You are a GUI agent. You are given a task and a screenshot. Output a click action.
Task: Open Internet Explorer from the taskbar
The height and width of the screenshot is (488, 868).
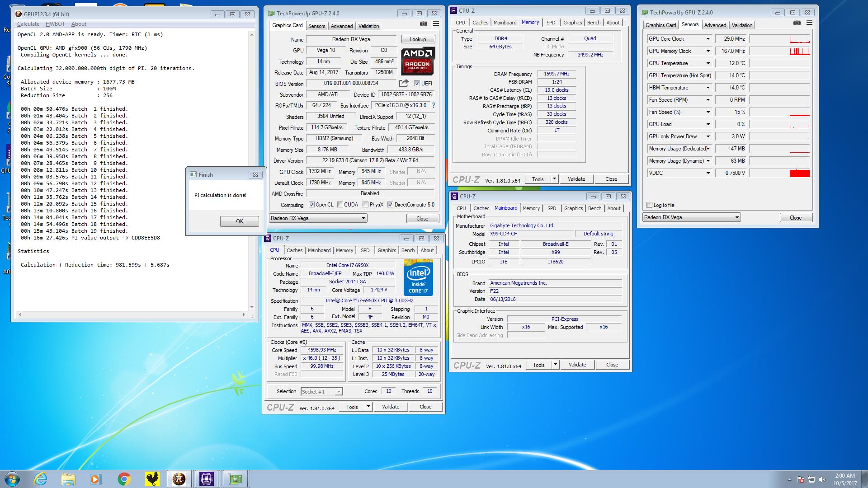coord(40,479)
